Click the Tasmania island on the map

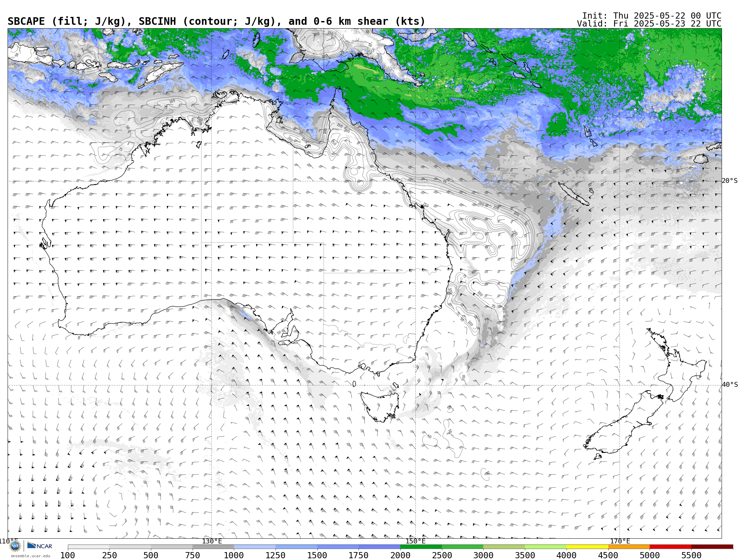click(381, 407)
